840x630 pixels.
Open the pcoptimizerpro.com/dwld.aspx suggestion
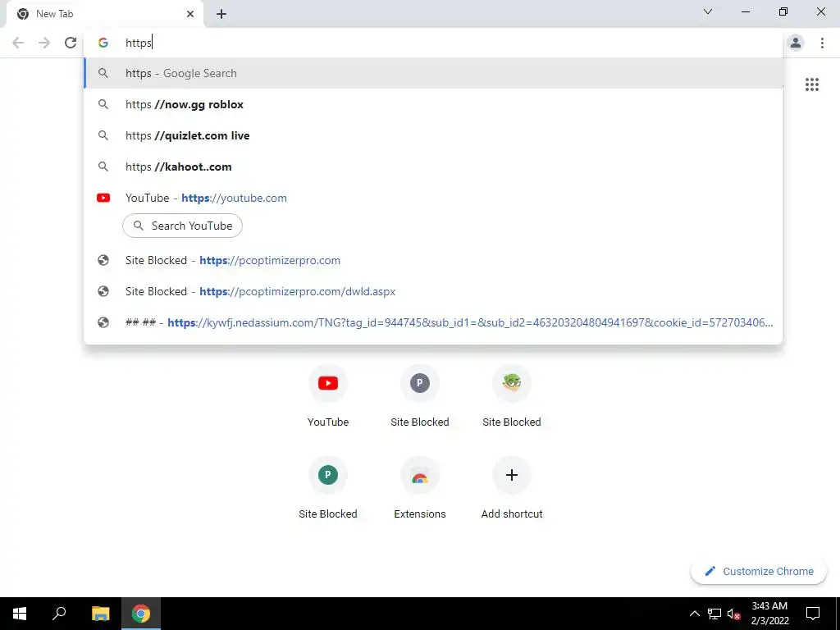(433, 291)
